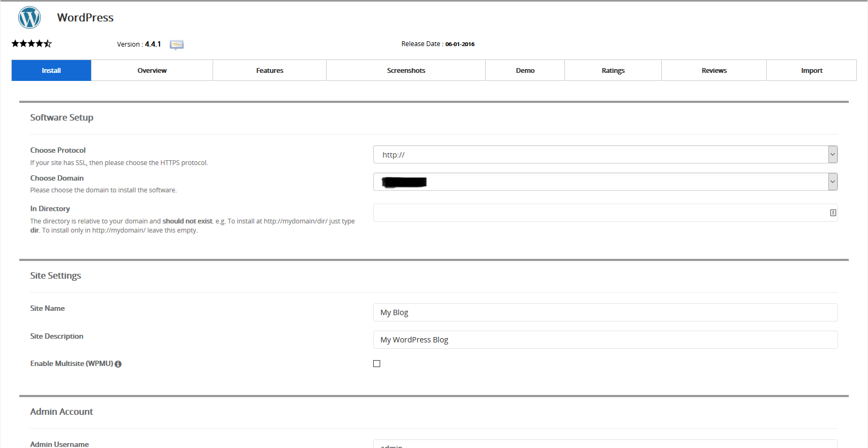Click the five-star rating icon
This screenshot has height=448, width=868.
(32, 43)
